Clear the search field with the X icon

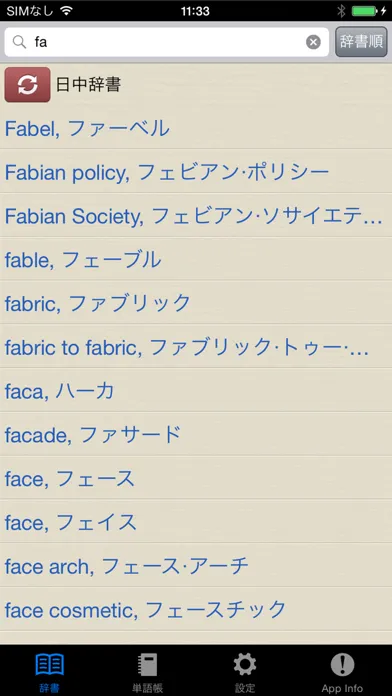[x=313, y=42]
